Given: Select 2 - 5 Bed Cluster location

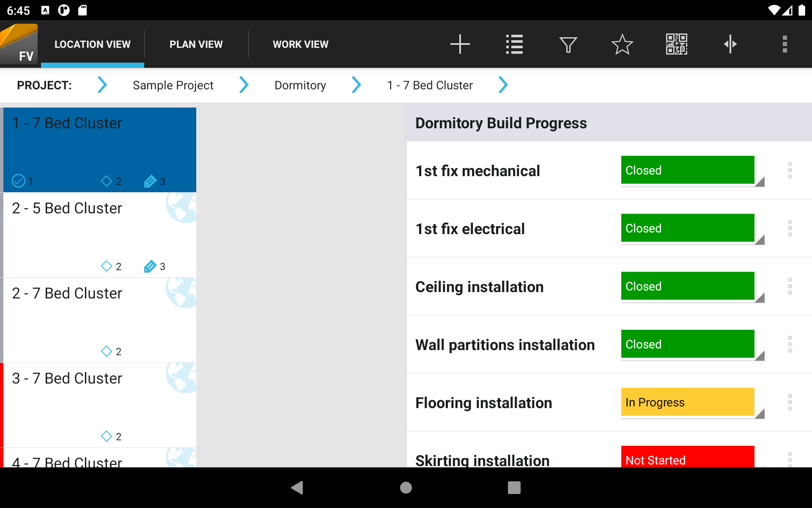Looking at the screenshot, I should (x=100, y=235).
